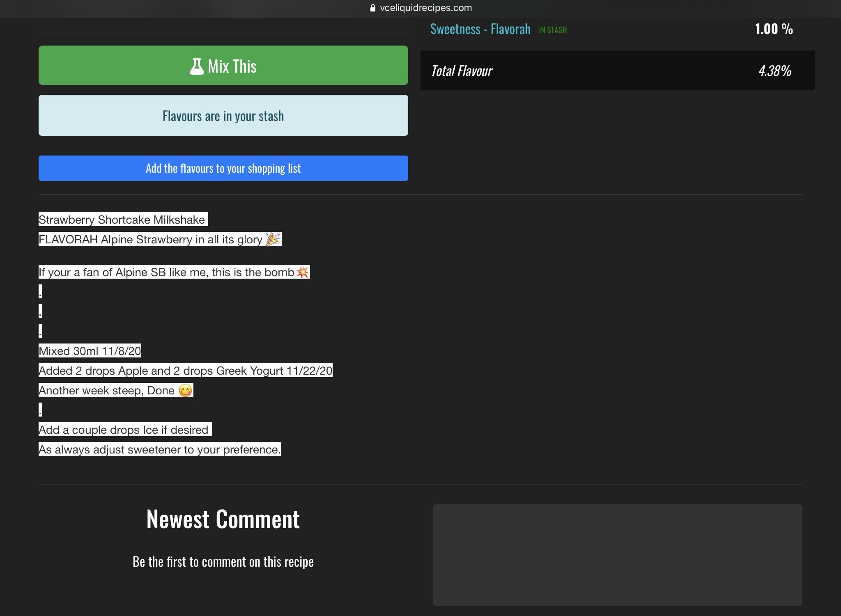Open the Sweetness - Flavorah flavour link
The image size is (841, 616).
pyautogui.click(x=480, y=29)
